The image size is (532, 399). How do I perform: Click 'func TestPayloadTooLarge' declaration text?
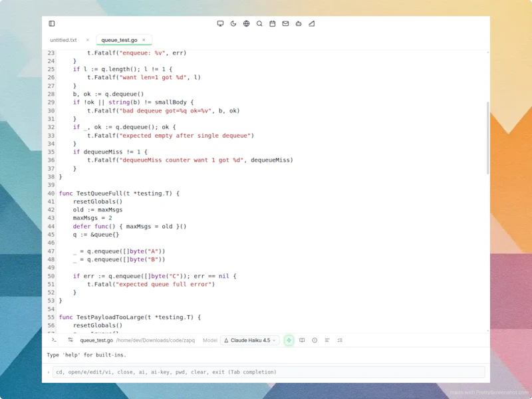[x=130, y=317]
